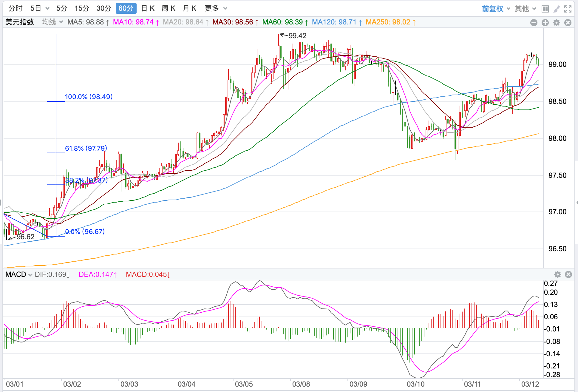Screen dimensions: 578x392
Task: Switch to the 日K tab
Action: [148, 8]
